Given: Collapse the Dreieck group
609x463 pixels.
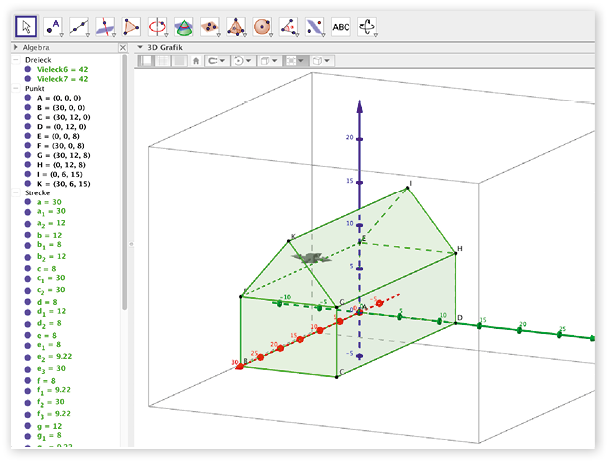Looking at the screenshot, I should click(x=16, y=60).
